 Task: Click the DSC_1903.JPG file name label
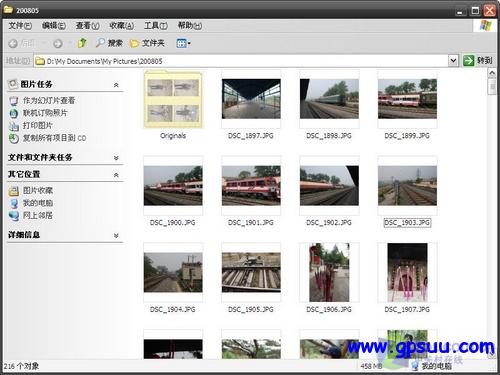pyautogui.click(x=407, y=223)
